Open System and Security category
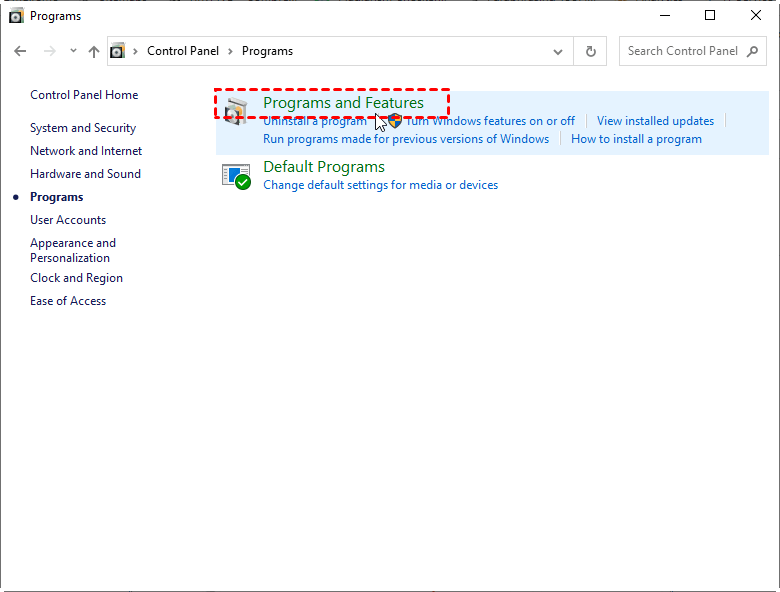The image size is (780, 592). pyautogui.click(x=83, y=128)
